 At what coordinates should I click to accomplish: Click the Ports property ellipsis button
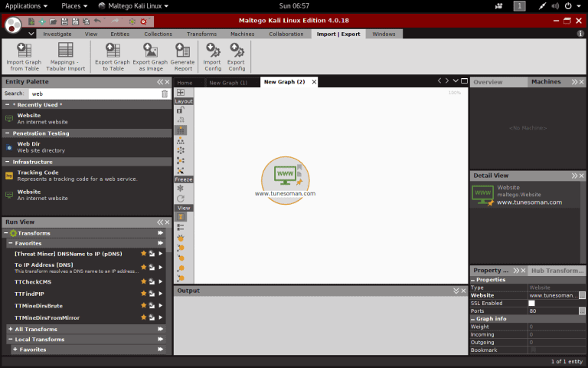582,311
